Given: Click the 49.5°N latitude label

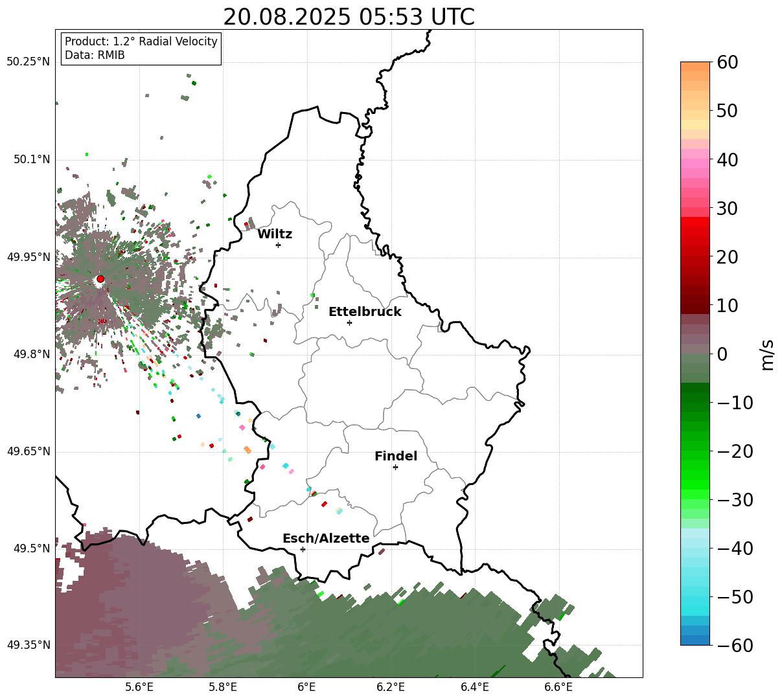Looking at the screenshot, I should 32,548.
